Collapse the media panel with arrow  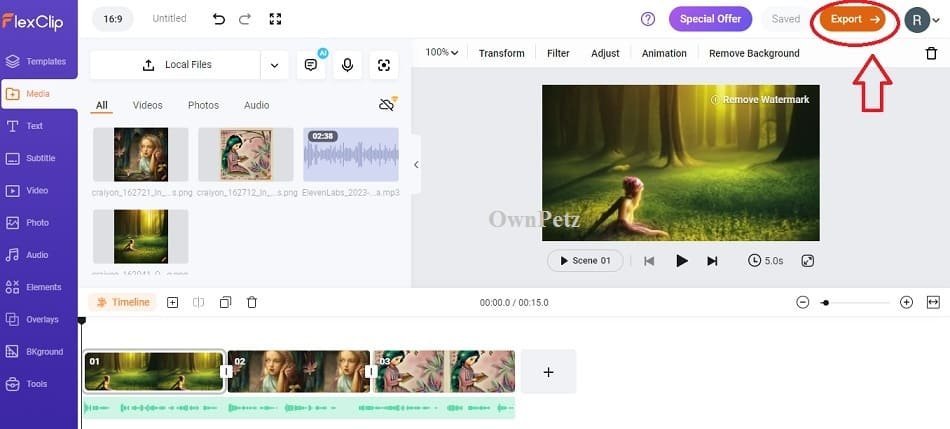(x=416, y=165)
